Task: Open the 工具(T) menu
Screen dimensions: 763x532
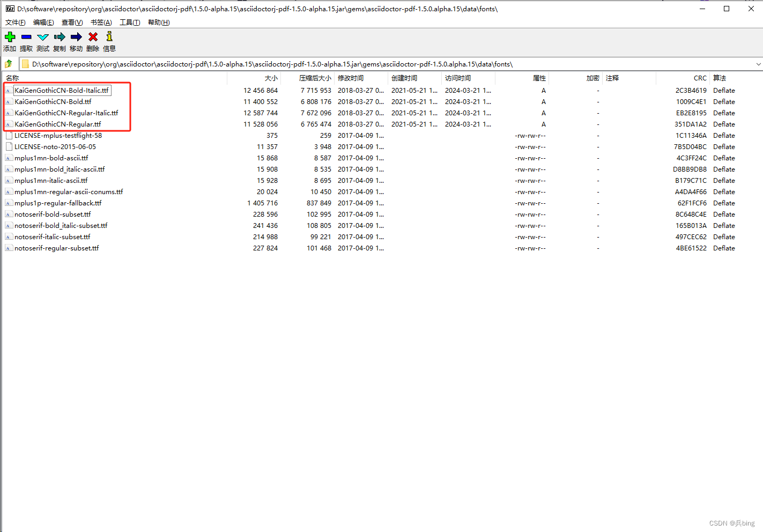Action: (129, 23)
